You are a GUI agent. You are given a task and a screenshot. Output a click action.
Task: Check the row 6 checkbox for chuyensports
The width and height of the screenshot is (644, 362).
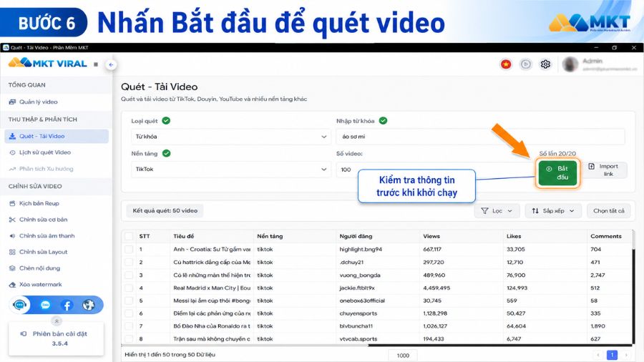click(x=129, y=313)
